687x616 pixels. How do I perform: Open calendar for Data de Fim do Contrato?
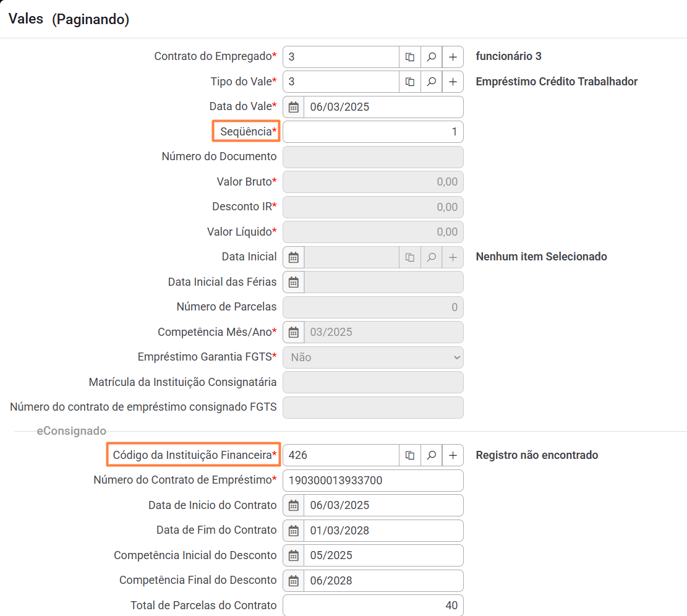tap(294, 531)
